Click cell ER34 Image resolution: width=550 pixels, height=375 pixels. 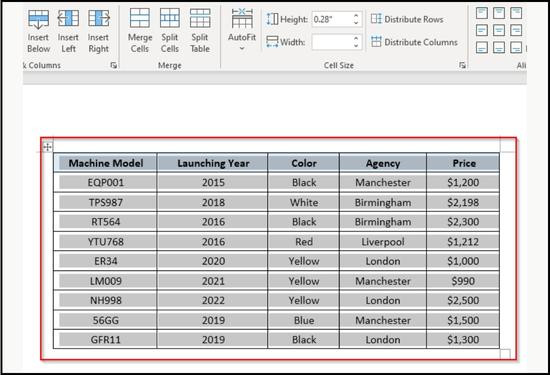(x=105, y=261)
